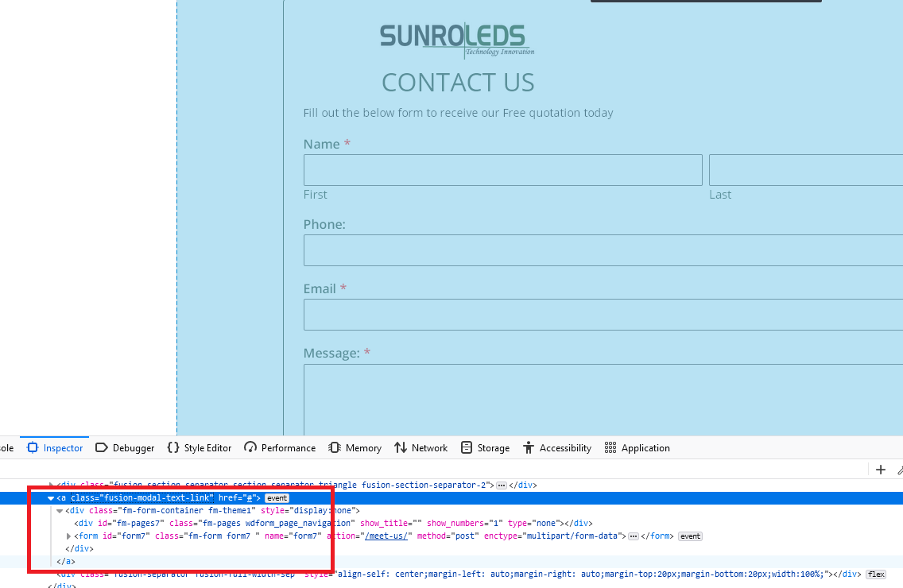Focus the Phone input field
The image size is (903, 588).
click(x=603, y=250)
